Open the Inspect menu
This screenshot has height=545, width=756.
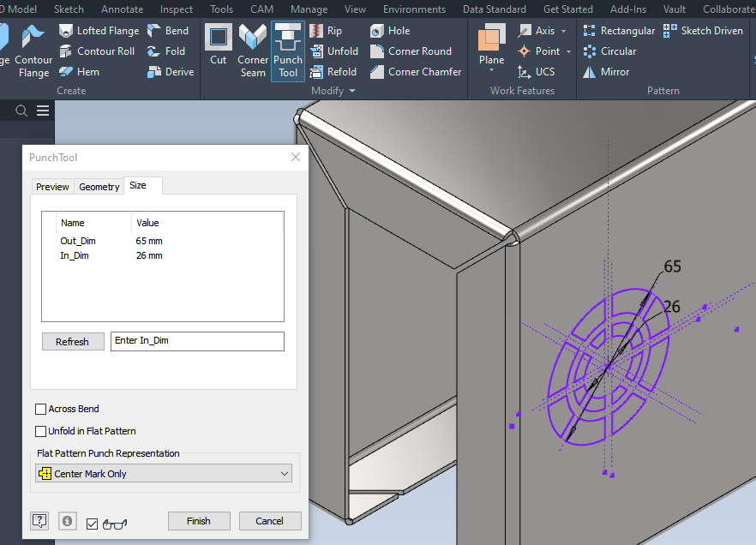pos(176,9)
